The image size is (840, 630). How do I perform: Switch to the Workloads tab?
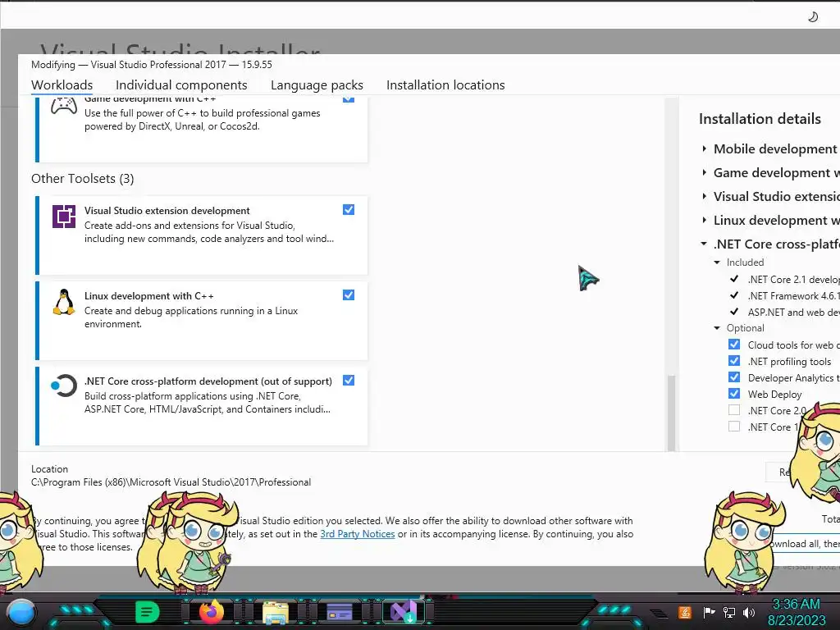(62, 85)
